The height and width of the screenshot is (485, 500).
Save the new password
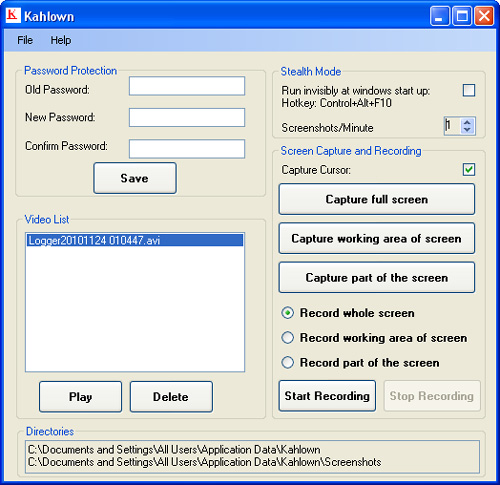(135, 178)
